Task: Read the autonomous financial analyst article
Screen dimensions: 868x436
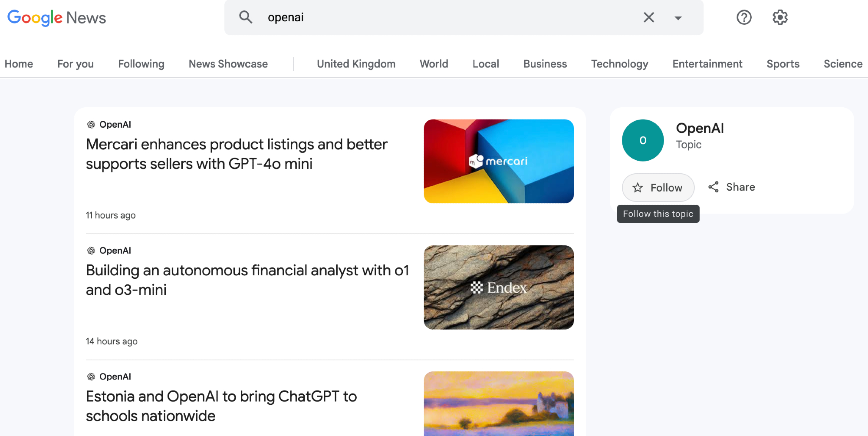Action: (247, 280)
